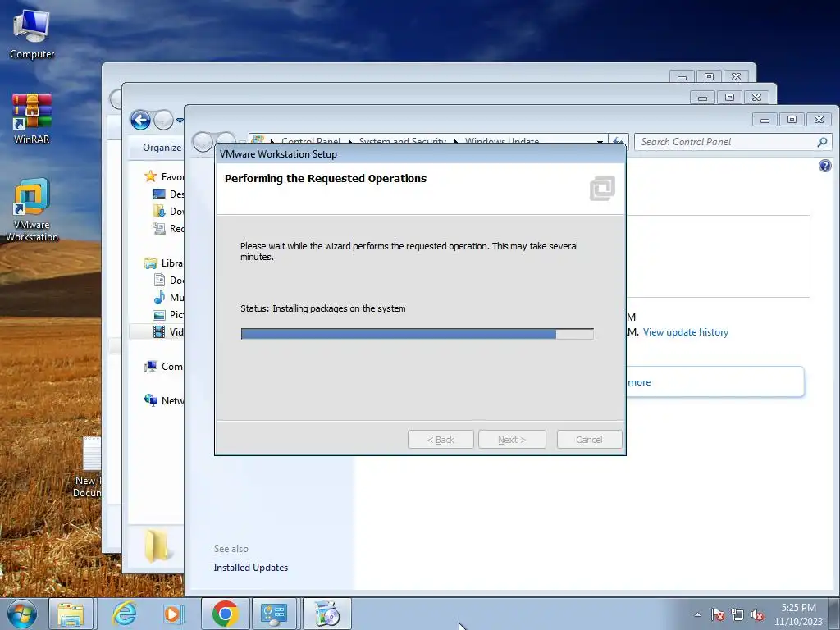Open the VMware Workstation desktop shortcut
Viewport: 840px width, 630px height.
tap(32, 209)
